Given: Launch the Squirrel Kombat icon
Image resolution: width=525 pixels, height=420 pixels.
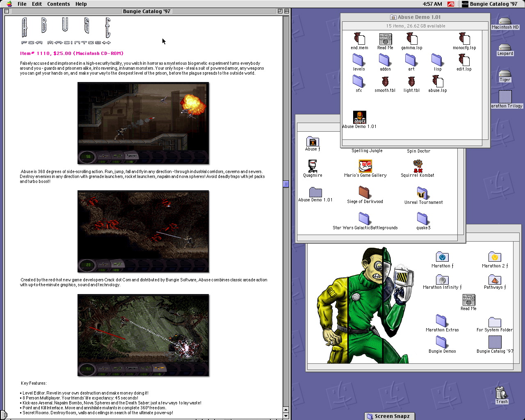Looking at the screenshot, I should [418, 166].
